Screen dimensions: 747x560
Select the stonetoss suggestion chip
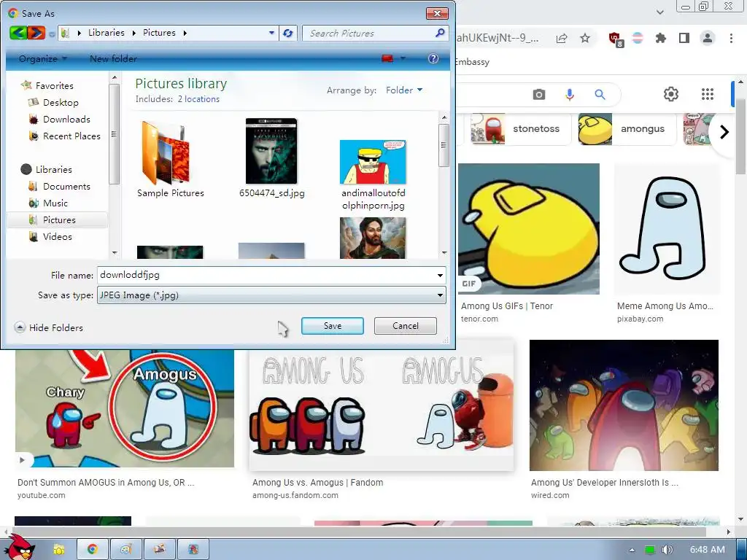click(x=520, y=128)
